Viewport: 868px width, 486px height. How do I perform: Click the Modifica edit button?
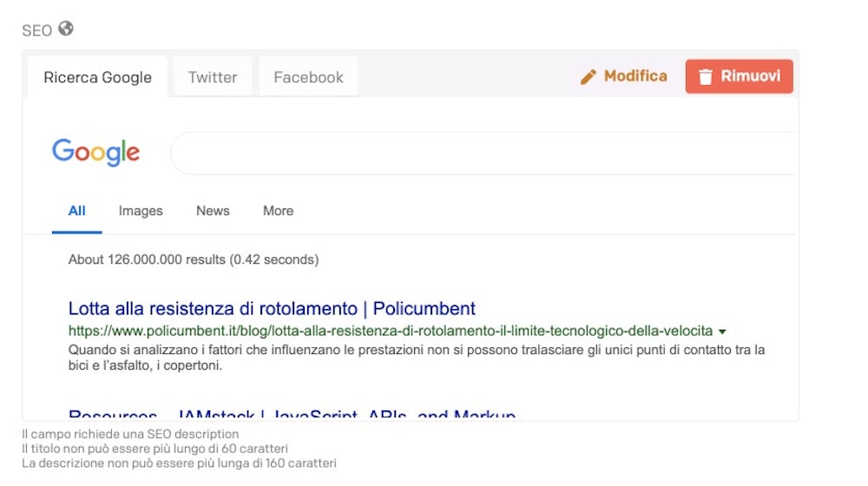point(624,76)
